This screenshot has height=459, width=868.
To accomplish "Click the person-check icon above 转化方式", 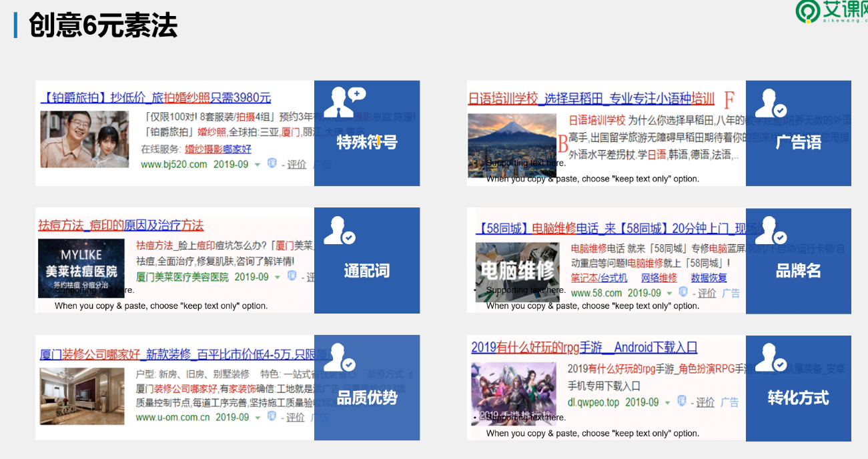I will point(771,358).
